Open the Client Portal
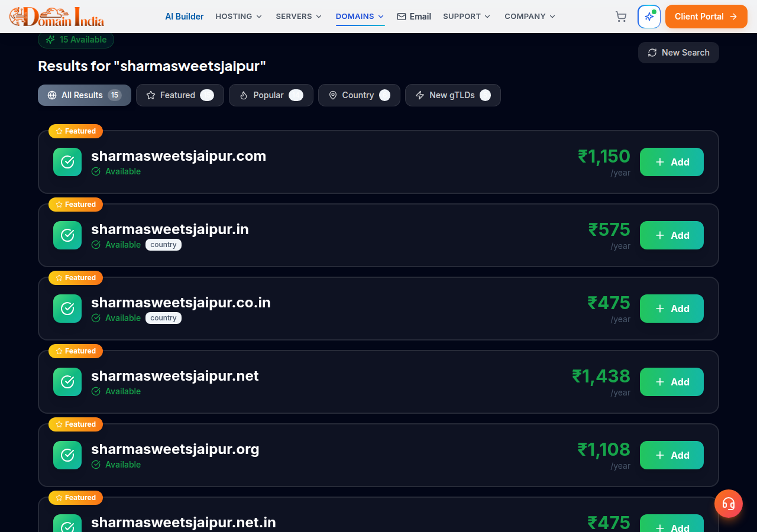 click(x=706, y=17)
